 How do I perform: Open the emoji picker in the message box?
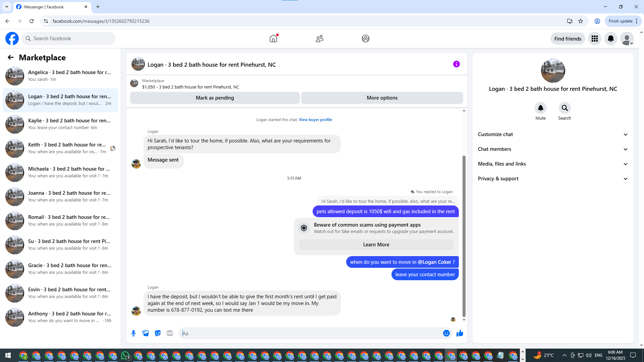point(446,333)
